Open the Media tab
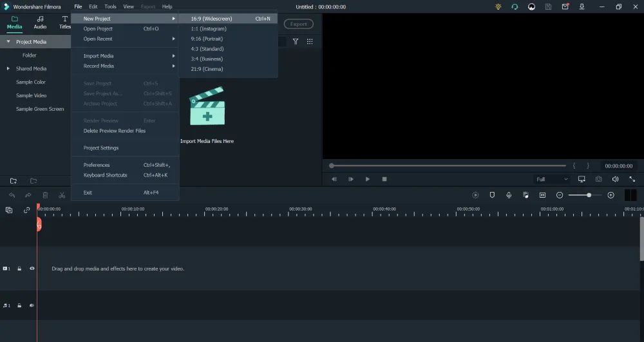The width and height of the screenshot is (644, 342). tap(14, 23)
